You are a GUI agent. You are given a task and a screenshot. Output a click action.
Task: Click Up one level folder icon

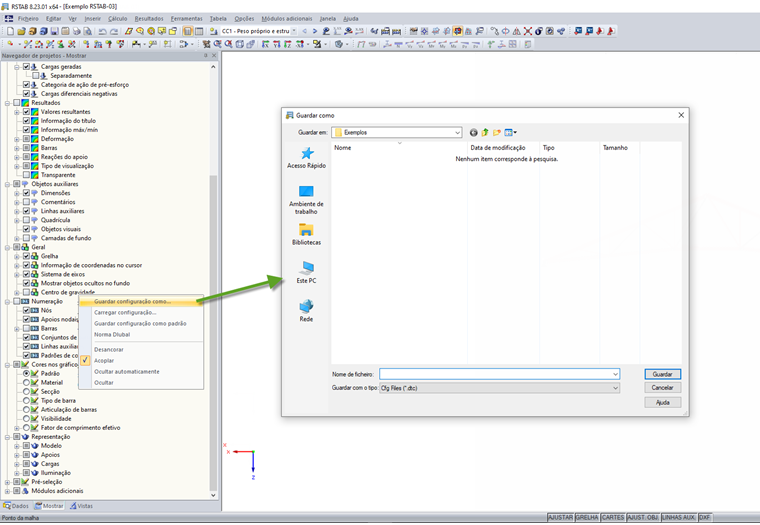click(x=485, y=132)
